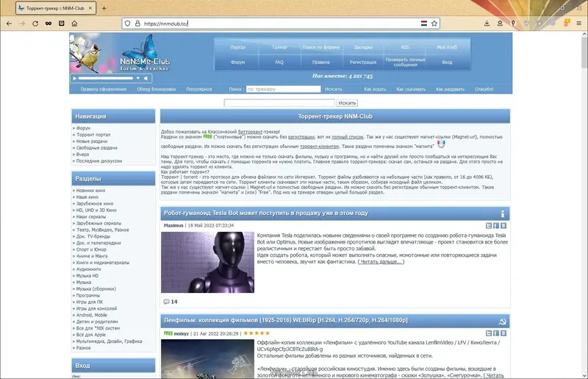Screen dimensions: 588x379
Task: Focus the tracker search field
Action: pyautogui.click(x=284, y=89)
